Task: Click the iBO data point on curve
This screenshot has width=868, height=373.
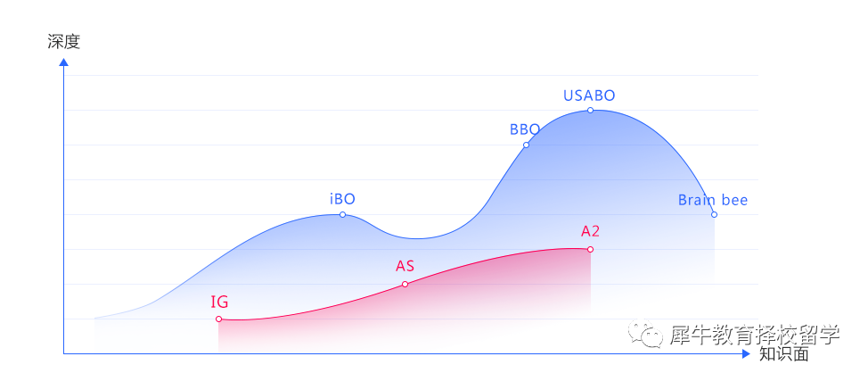Action: (342, 214)
